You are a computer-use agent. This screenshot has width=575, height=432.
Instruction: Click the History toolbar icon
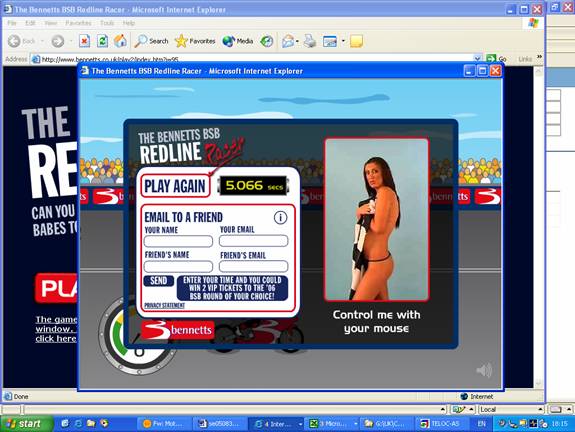pos(267,41)
